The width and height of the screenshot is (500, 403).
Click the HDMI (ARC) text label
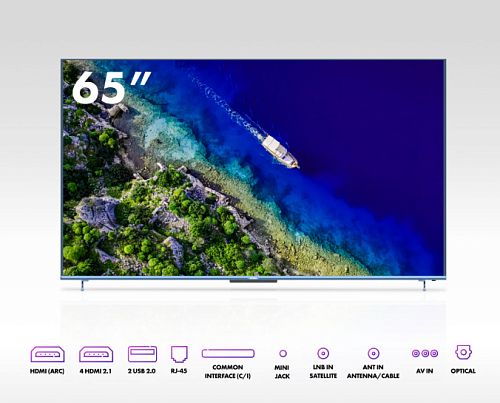[x=47, y=371]
